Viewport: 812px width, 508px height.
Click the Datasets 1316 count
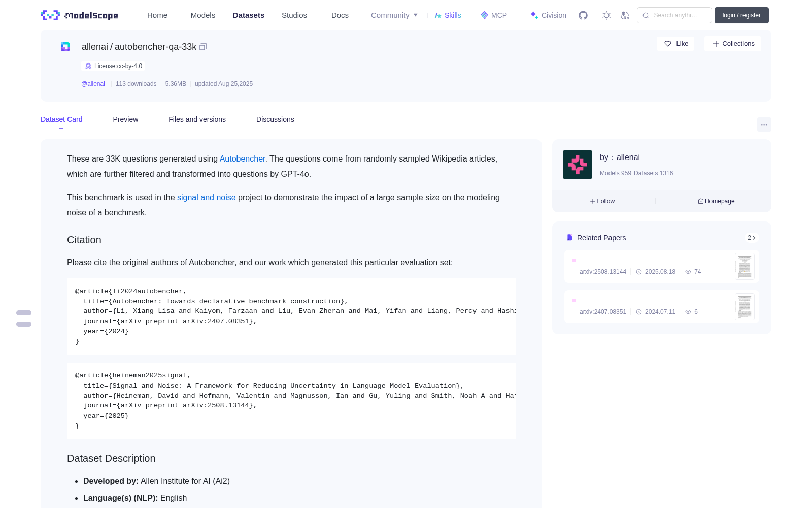coord(654,173)
